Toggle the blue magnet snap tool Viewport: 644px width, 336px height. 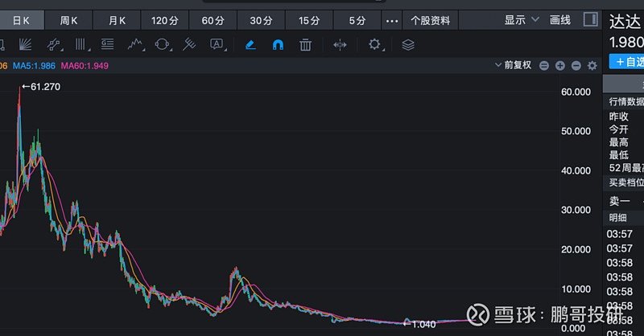(278, 44)
